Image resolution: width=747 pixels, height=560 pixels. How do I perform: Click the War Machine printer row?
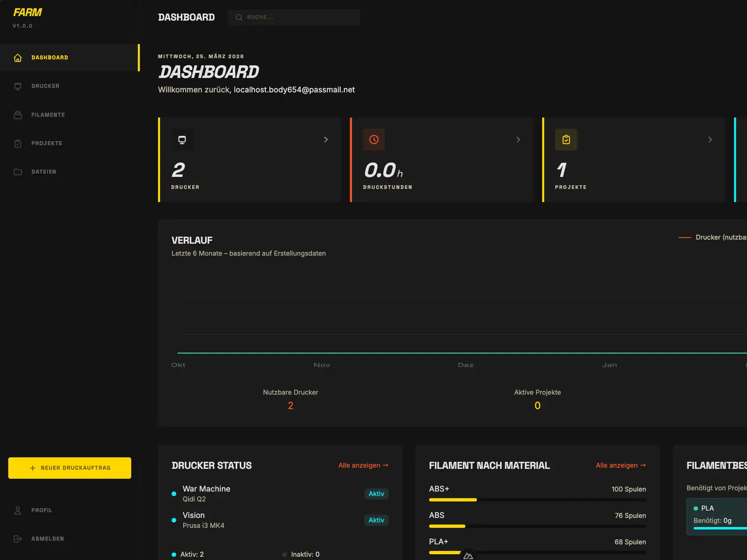[x=280, y=494]
